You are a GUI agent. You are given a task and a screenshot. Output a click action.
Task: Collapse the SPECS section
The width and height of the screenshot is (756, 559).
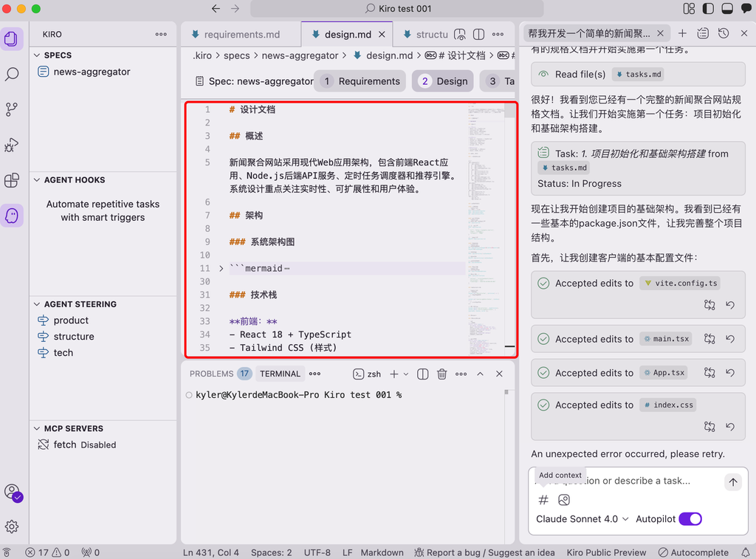point(37,55)
